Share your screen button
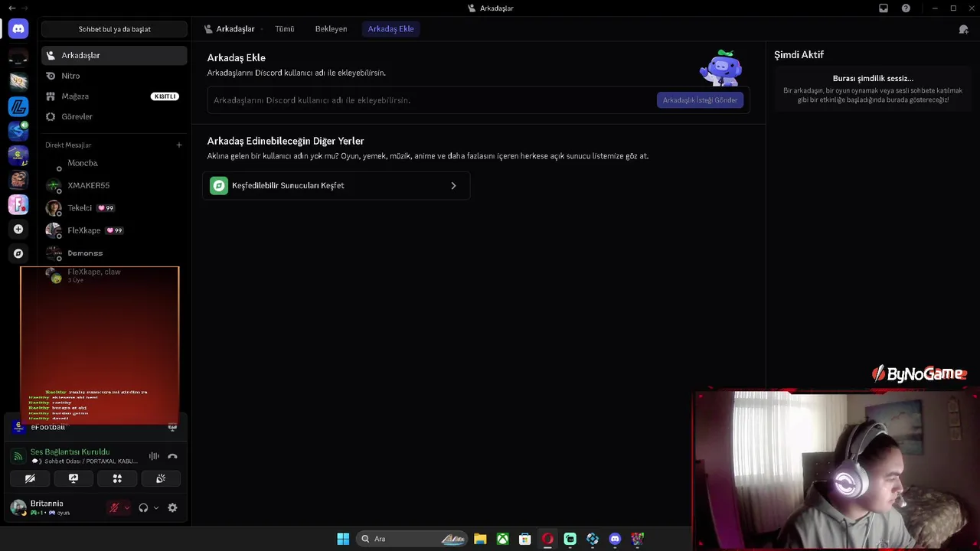 coord(73,478)
